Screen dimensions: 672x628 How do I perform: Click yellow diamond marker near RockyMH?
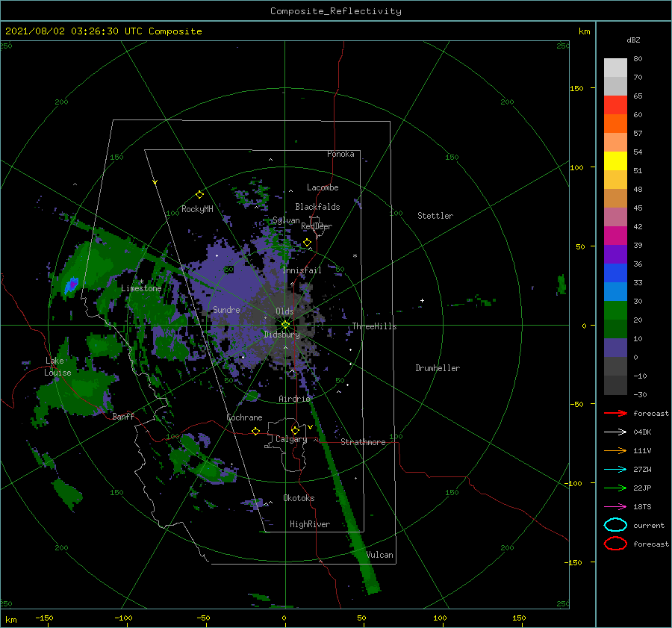[x=199, y=195]
